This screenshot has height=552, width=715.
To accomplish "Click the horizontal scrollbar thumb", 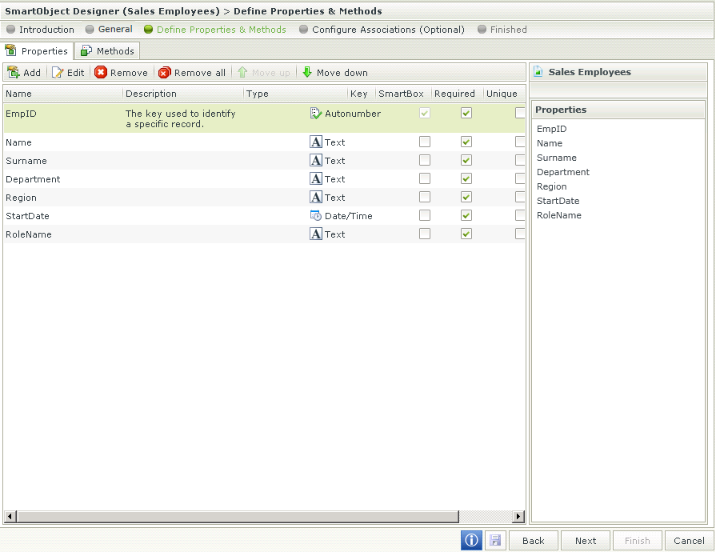I will click(238, 516).
